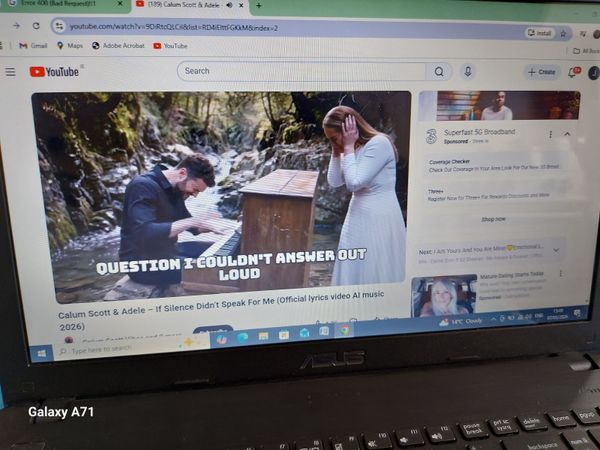Collapse the Superfast 5G Broadband ad panel
Image resolution: width=600 pixels, height=450 pixels.
[x=567, y=134]
